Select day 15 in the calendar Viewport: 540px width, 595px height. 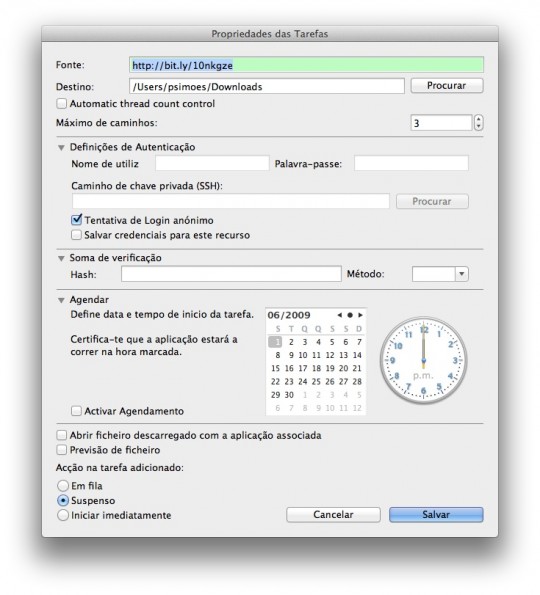click(276, 368)
